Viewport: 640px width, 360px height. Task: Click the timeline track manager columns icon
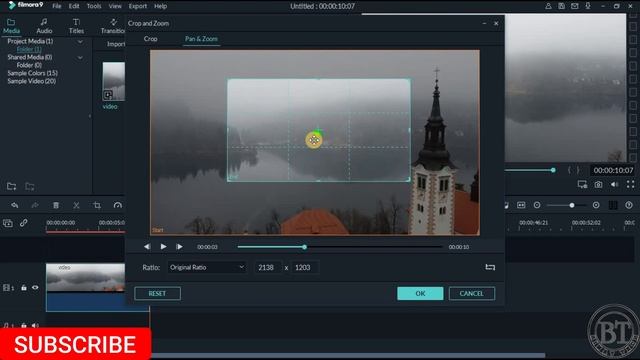pyautogui.click(x=613, y=205)
